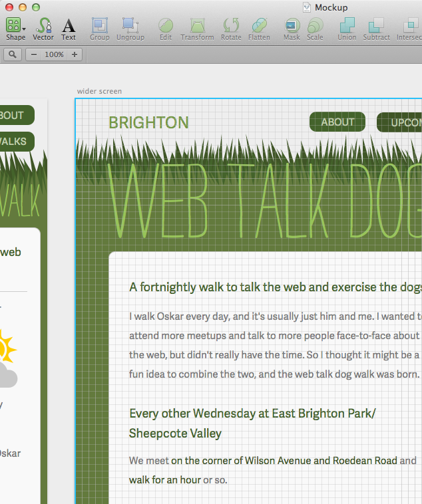
Task: Zoom out with the minus button
Action: [35, 55]
